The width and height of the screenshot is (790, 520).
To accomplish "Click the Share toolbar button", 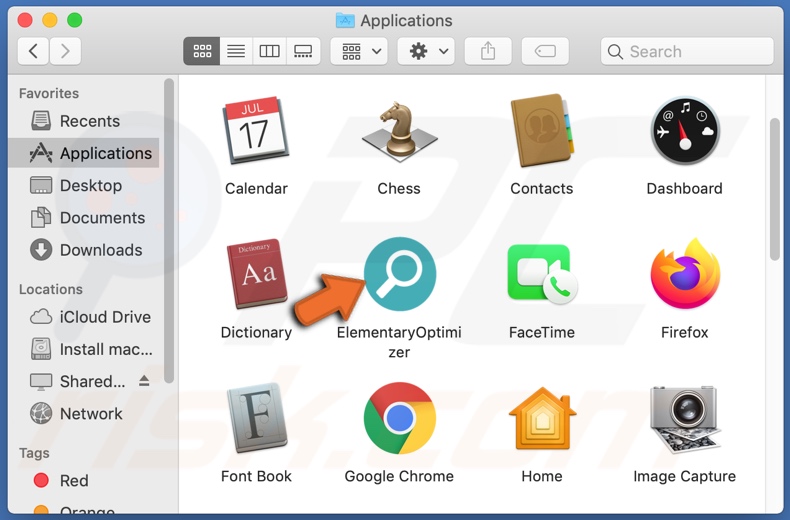I will point(488,51).
